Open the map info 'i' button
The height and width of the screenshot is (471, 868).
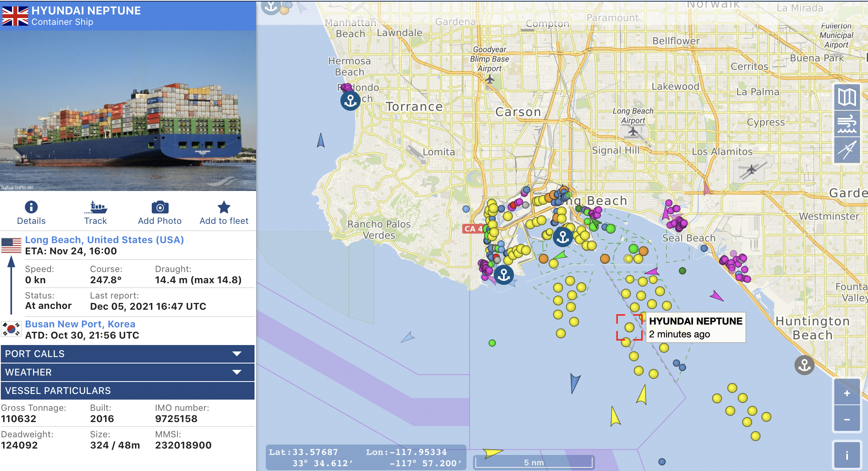coord(847,455)
